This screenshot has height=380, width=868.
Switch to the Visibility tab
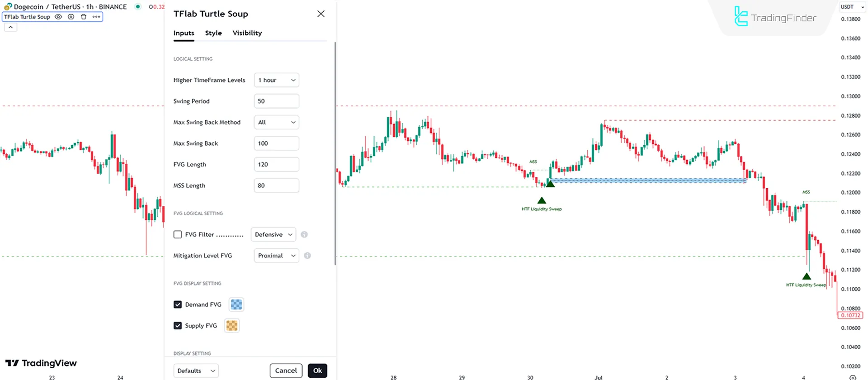[247, 33]
